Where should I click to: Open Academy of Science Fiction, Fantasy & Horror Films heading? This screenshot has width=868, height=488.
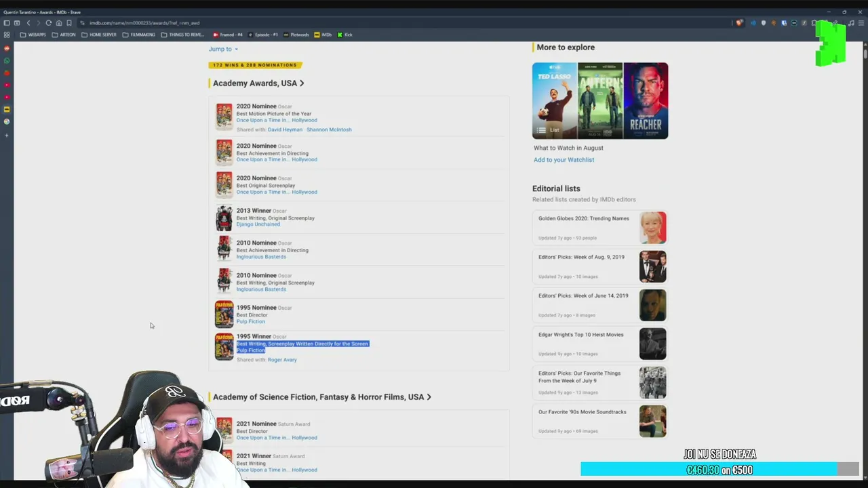pyautogui.click(x=322, y=397)
